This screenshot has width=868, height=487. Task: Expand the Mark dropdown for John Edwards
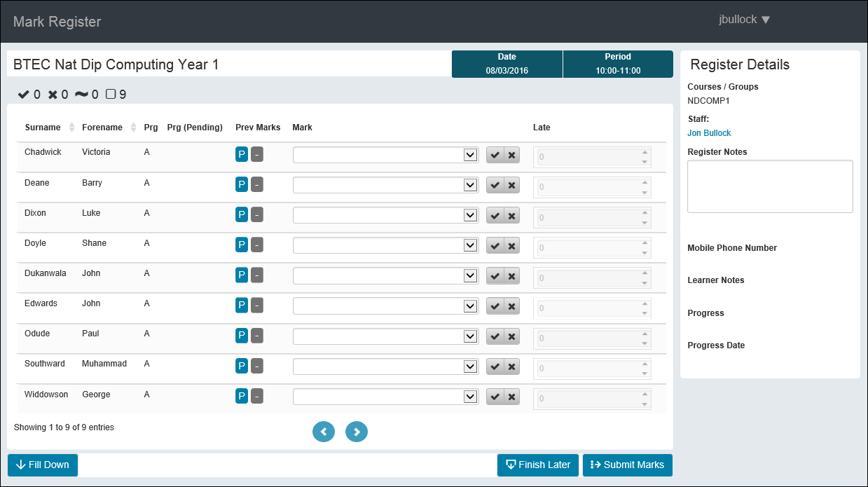(471, 306)
